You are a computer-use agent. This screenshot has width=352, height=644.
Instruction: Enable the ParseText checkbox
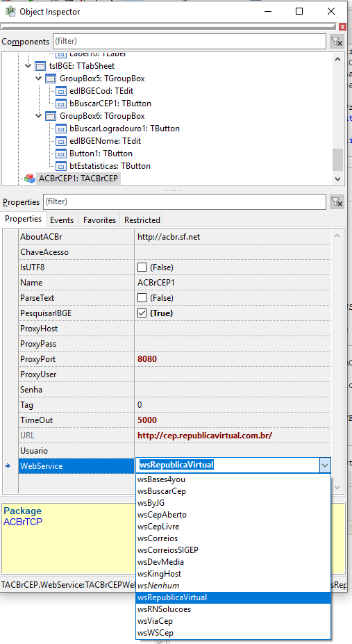pos(142,298)
